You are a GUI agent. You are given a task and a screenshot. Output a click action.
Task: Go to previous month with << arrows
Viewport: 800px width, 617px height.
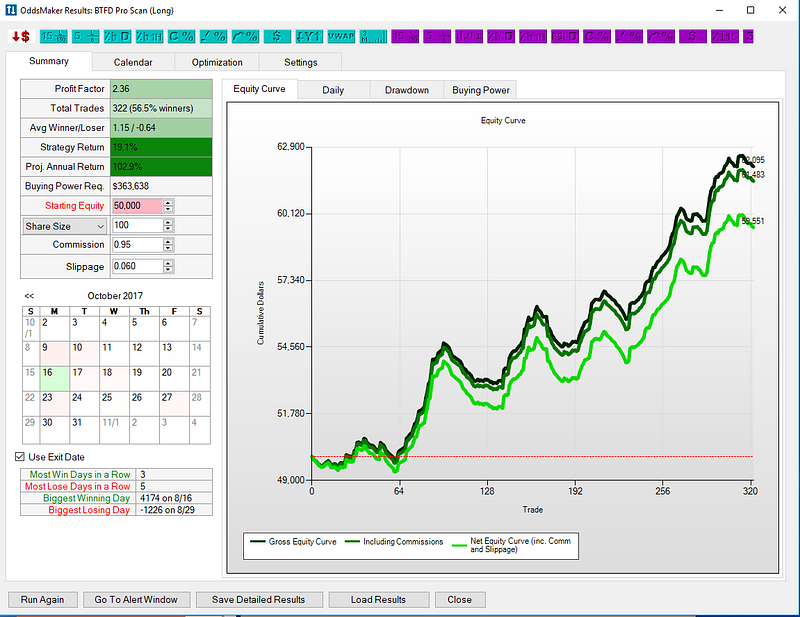coord(29,296)
